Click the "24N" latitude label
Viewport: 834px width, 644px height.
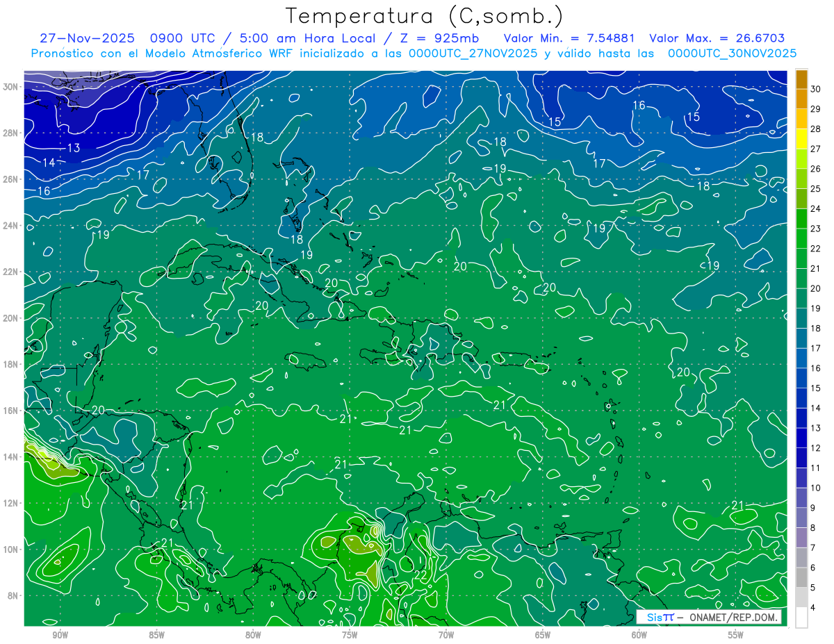coord(11,226)
